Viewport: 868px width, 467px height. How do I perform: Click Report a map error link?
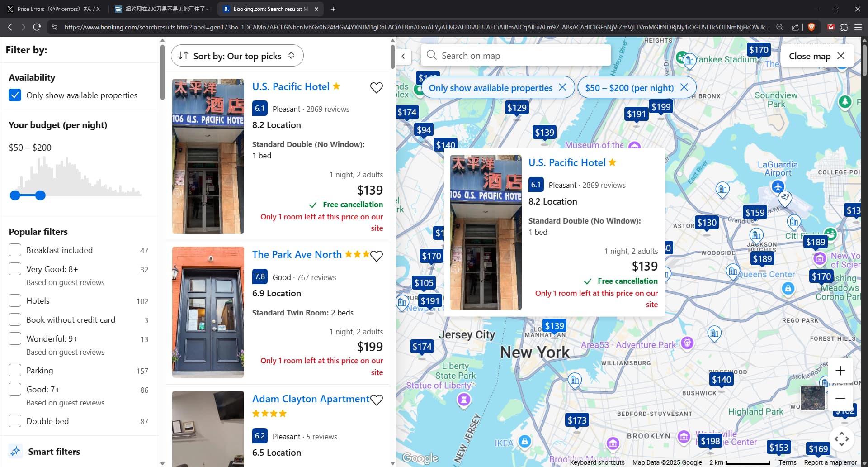[830, 462]
